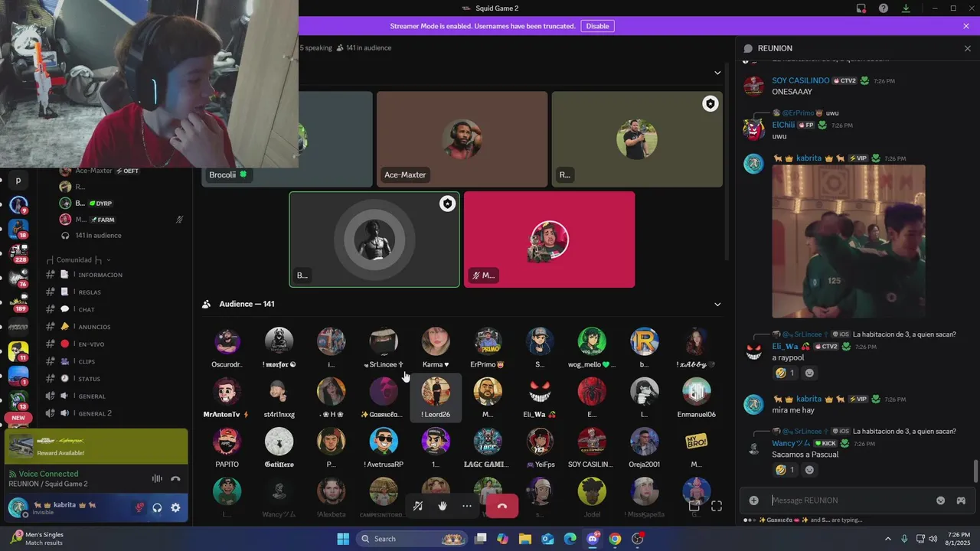Select the red muted M... speaker tile

549,240
